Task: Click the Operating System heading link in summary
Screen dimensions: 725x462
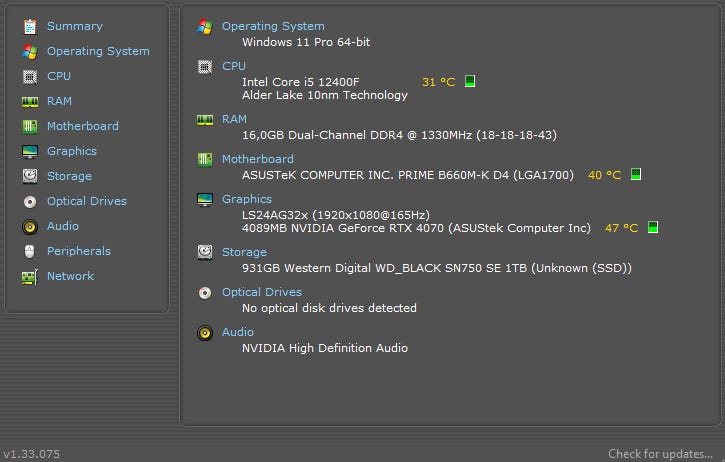Action: (273, 26)
